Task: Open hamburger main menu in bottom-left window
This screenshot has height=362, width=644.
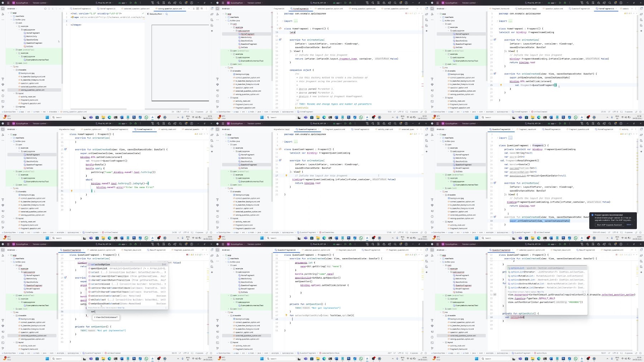Action: [8, 244]
